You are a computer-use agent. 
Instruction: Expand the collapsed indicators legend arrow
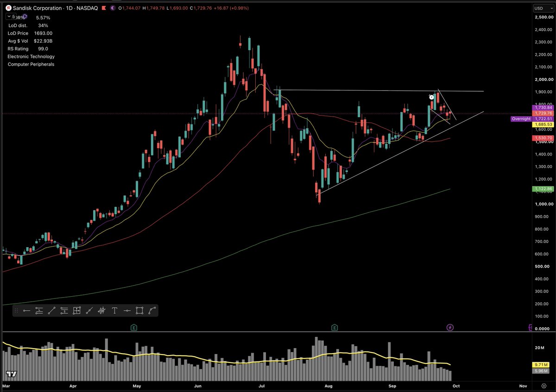[x=9, y=17]
